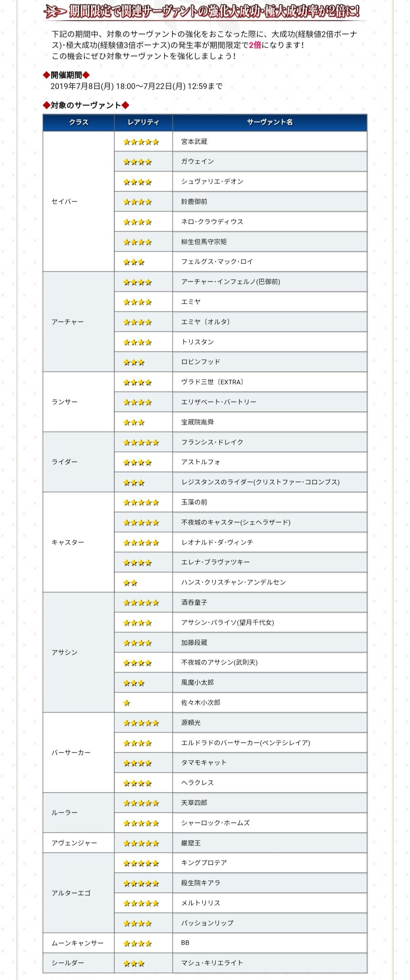The height and width of the screenshot is (980, 410).
Task: Select the セイバー class cell
Action: (64, 202)
